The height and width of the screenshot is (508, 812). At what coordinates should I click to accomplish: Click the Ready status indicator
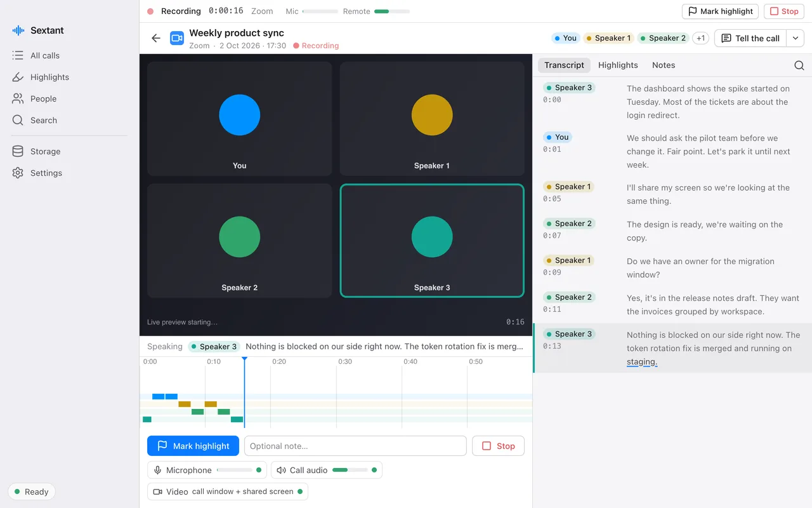point(32,491)
